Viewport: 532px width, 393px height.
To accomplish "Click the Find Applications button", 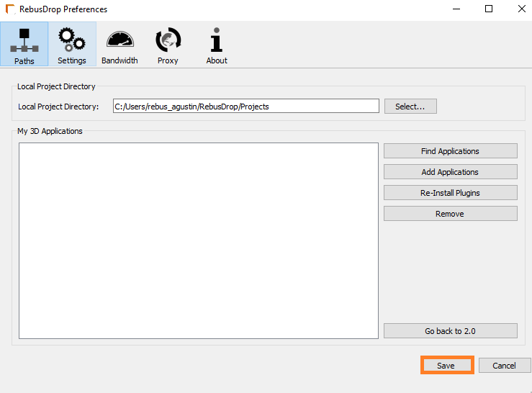I will pyautogui.click(x=450, y=151).
